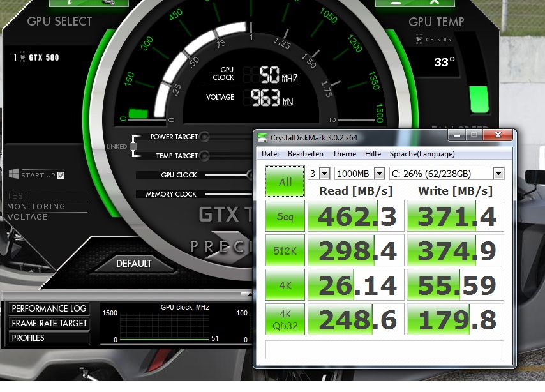Open the Datei menu
Screen dimensions: 545x392
coord(270,154)
